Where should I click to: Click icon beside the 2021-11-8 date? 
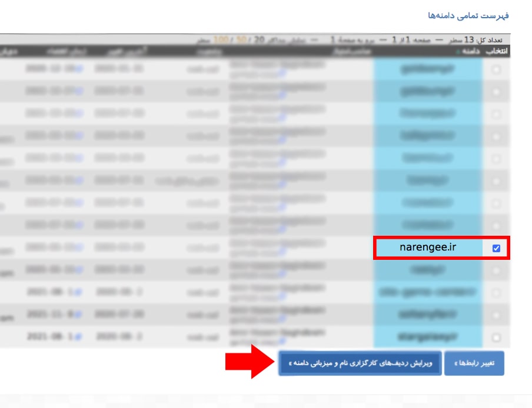coord(78,315)
